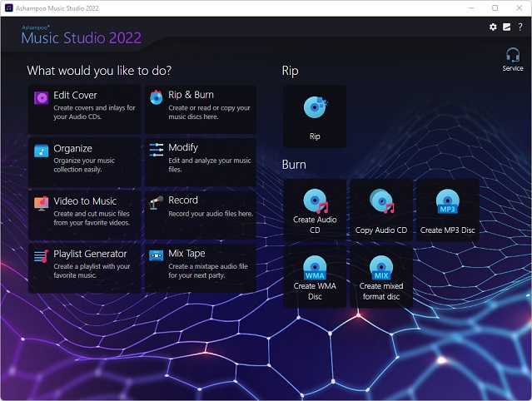Screen dimensions: 532x401
Task: Click the Music Studio 2022 logo
Action: [81, 35]
